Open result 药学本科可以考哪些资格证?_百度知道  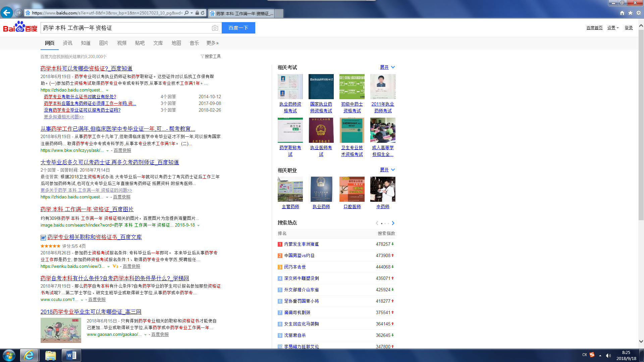86,68
